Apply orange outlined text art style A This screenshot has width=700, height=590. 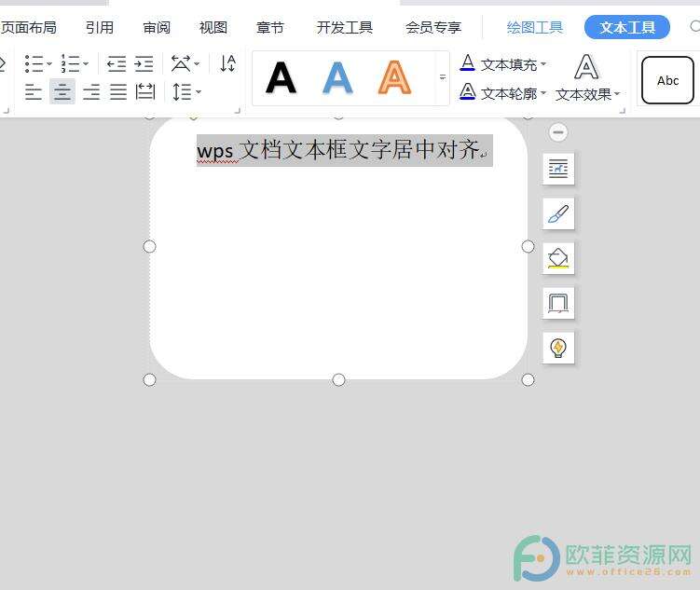tap(394, 77)
